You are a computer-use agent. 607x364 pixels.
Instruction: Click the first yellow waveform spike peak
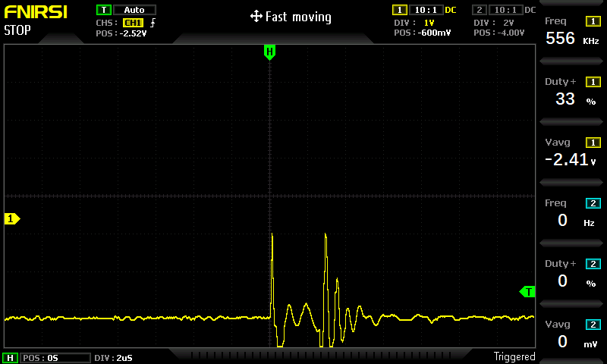pos(272,234)
